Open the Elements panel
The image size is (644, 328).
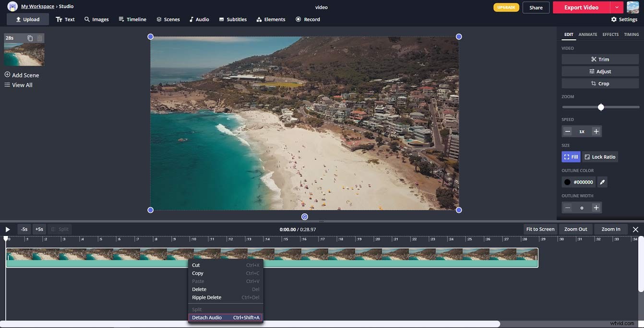click(x=271, y=19)
